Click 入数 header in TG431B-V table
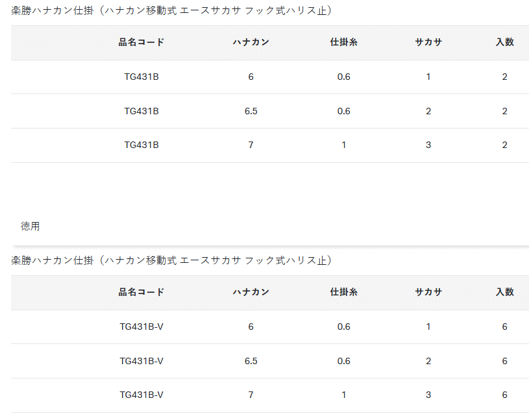 [x=504, y=292]
